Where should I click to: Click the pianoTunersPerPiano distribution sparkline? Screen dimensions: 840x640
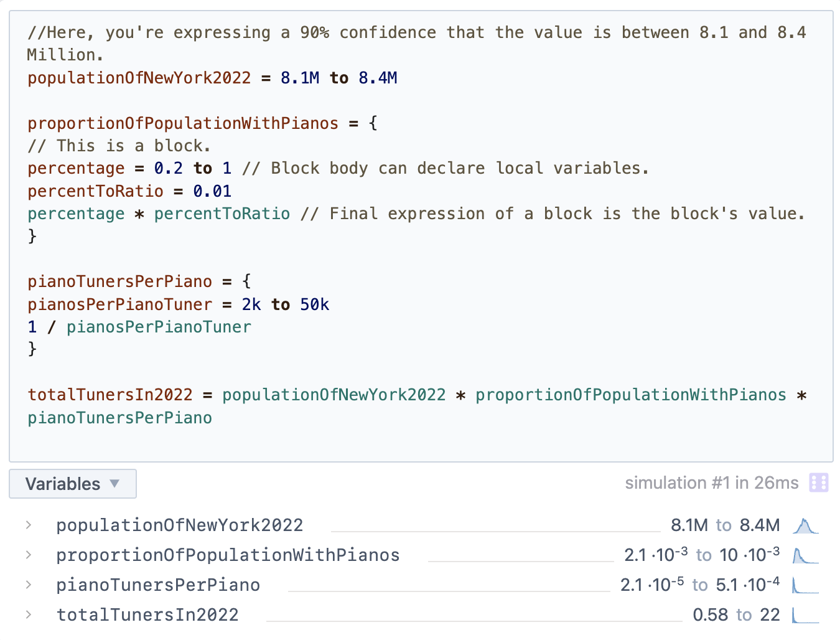(805, 585)
